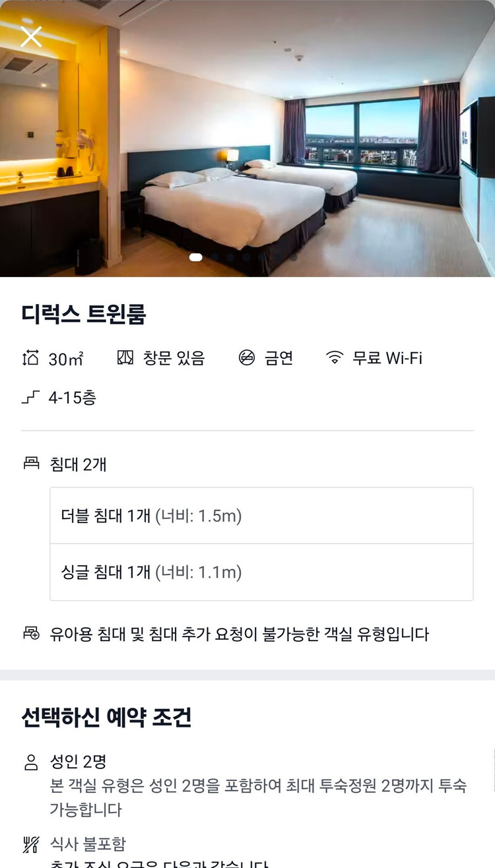Viewport: 495px width, 868px height.
Task: Tap the 성인 2명 guest text
Action: tap(78, 762)
